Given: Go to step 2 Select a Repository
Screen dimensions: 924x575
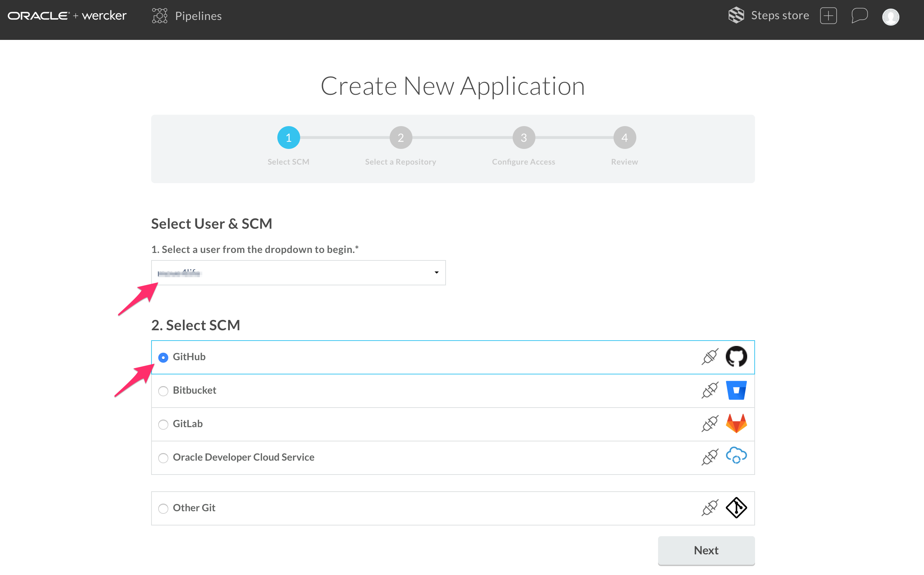Looking at the screenshot, I should 401,138.
